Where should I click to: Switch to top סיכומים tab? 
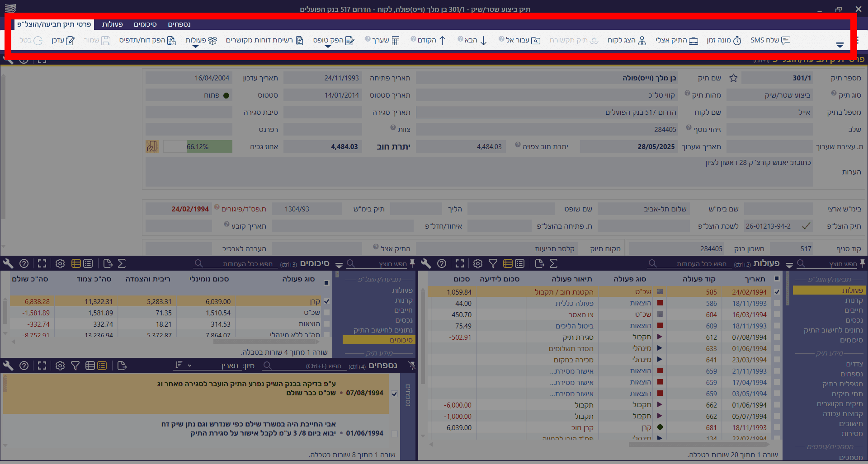[x=145, y=24]
